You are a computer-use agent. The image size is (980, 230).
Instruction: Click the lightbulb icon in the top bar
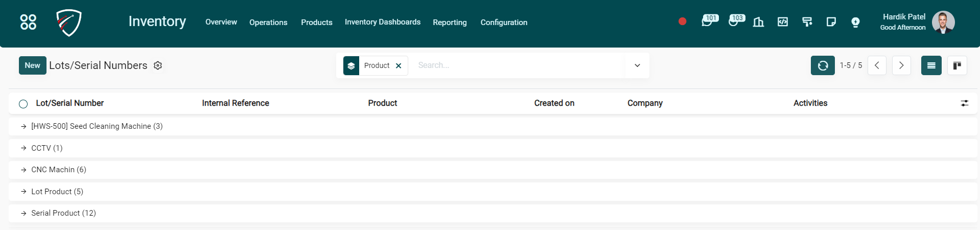pyautogui.click(x=855, y=22)
